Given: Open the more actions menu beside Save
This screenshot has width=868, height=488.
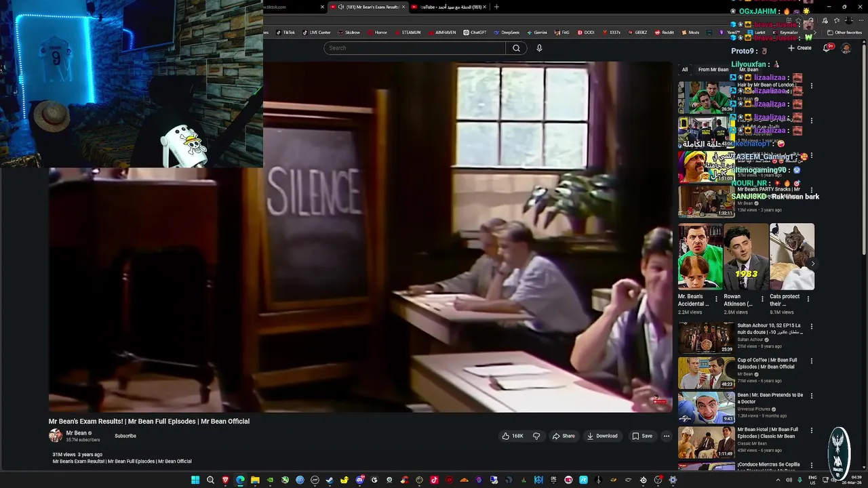Looking at the screenshot, I should click(x=667, y=436).
